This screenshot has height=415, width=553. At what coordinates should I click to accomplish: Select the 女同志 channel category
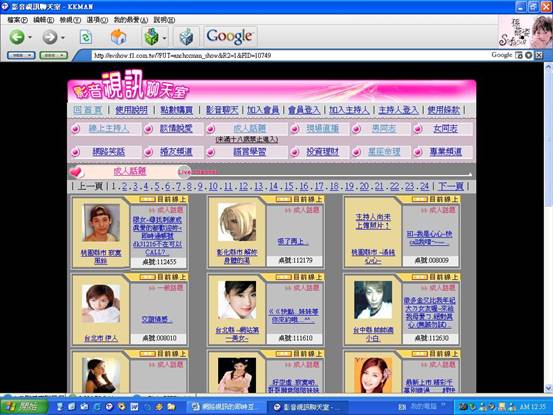[x=445, y=129]
